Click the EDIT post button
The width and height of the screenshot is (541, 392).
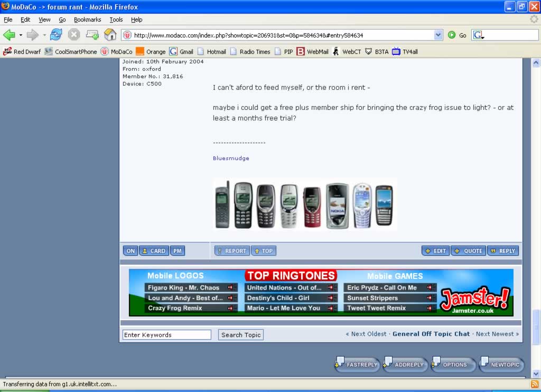436,251
